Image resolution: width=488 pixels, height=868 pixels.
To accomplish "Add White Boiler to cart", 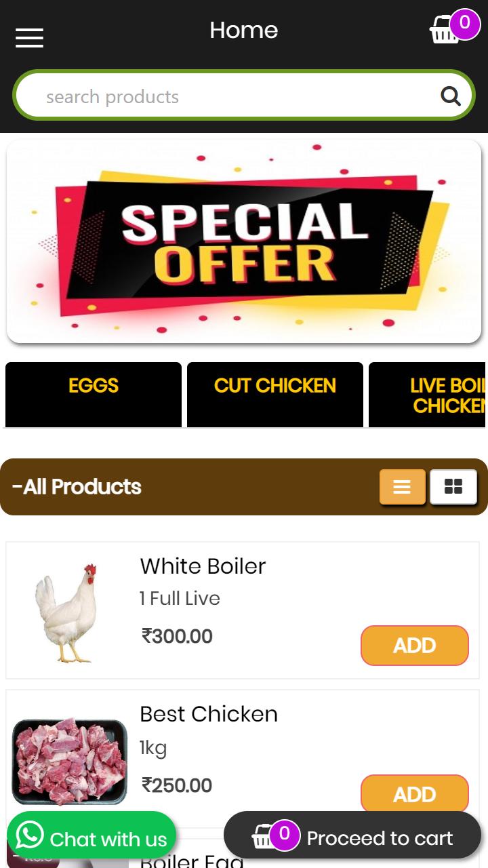I will click(415, 646).
